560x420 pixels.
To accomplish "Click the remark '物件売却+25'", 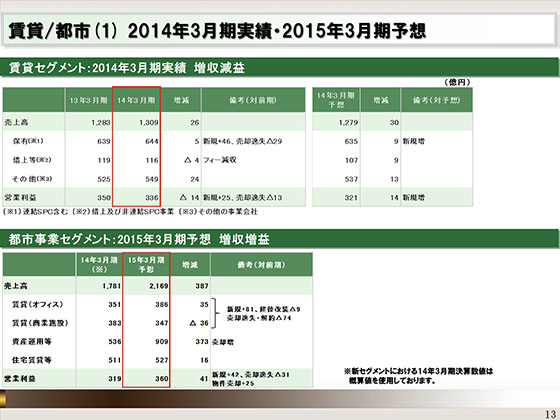I will click(233, 383).
